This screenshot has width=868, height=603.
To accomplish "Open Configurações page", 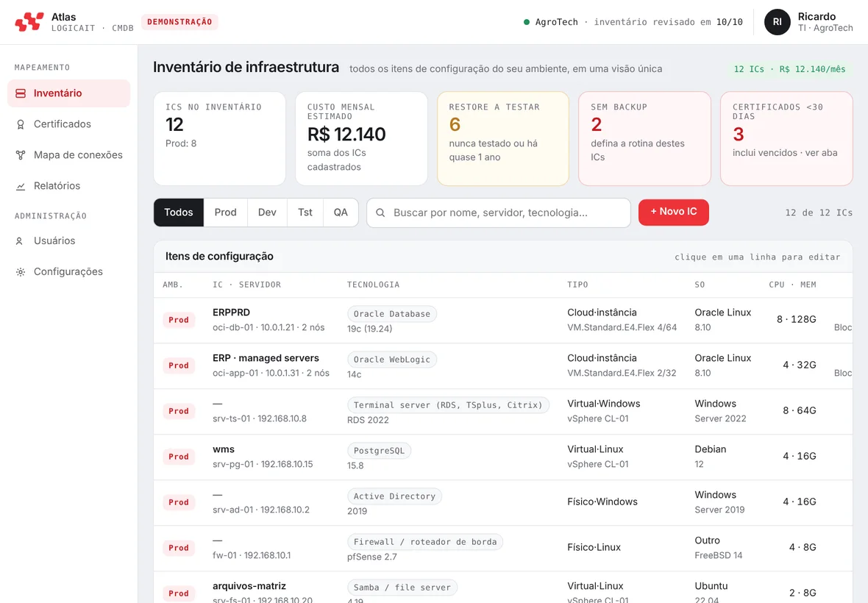I will pos(68,271).
